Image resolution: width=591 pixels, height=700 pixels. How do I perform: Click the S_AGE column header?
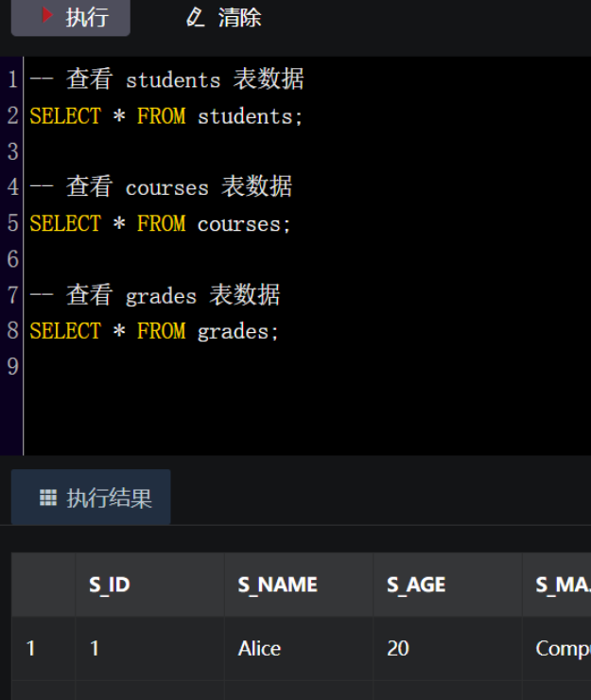(447, 585)
